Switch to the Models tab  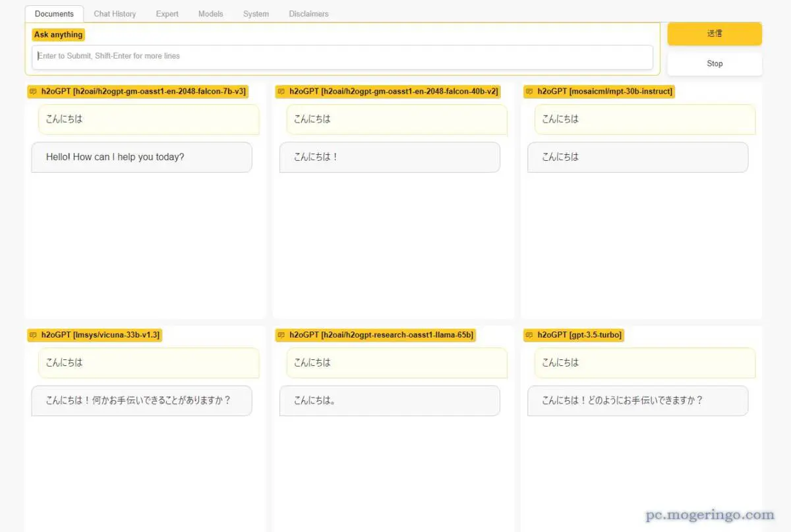(211, 14)
